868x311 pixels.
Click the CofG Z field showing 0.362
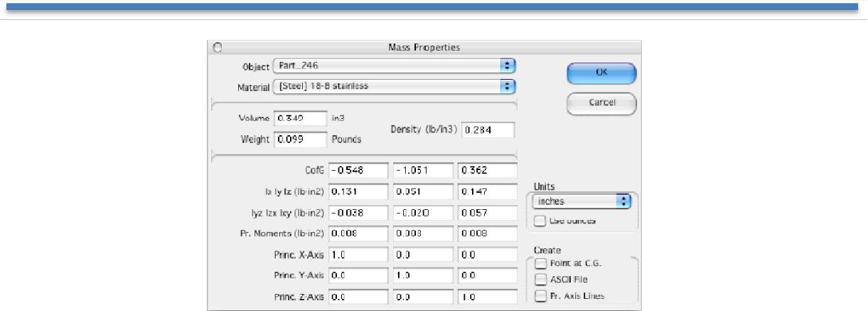click(487, 171)
